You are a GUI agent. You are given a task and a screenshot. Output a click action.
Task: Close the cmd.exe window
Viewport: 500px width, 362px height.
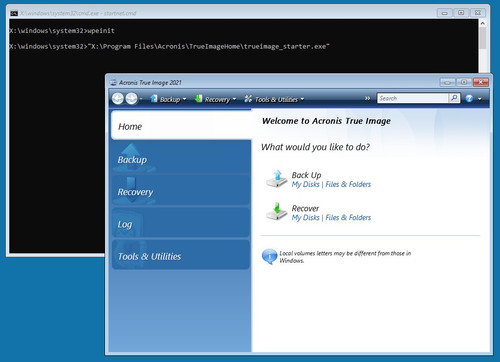tap(478, 13)
